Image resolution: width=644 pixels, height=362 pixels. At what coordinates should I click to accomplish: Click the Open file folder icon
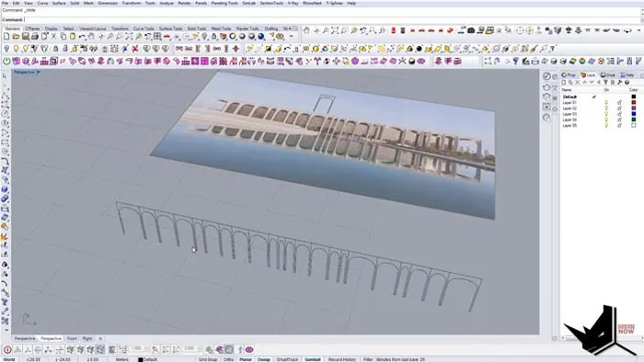[x=16, y=37]
